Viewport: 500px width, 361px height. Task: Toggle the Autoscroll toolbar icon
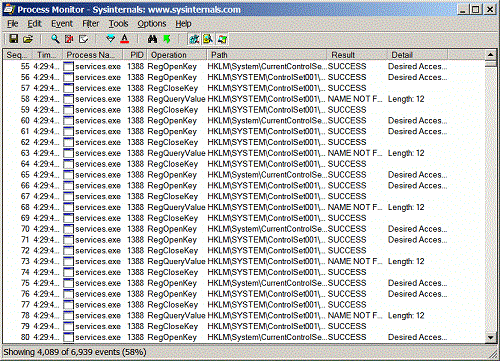click(x=83, y=39)
